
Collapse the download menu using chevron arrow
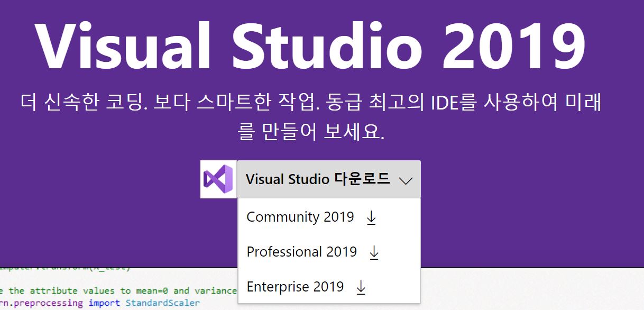[406, 180]
